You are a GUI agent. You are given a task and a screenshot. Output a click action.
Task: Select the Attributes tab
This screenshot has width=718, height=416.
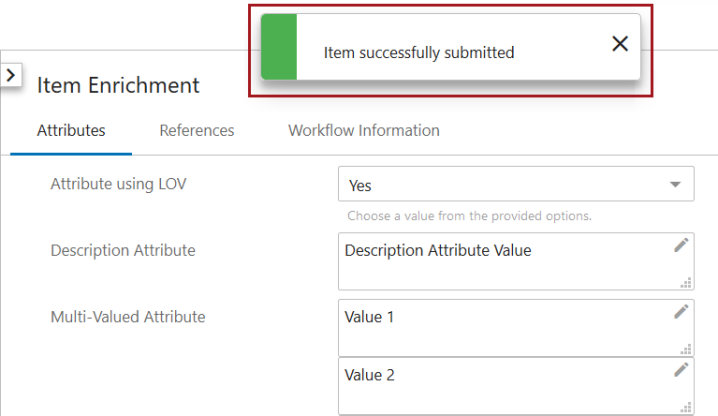(x=71, y=131)
